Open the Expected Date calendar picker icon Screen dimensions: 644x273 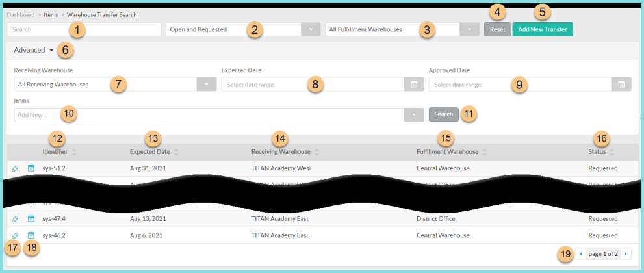coord(414,84)
